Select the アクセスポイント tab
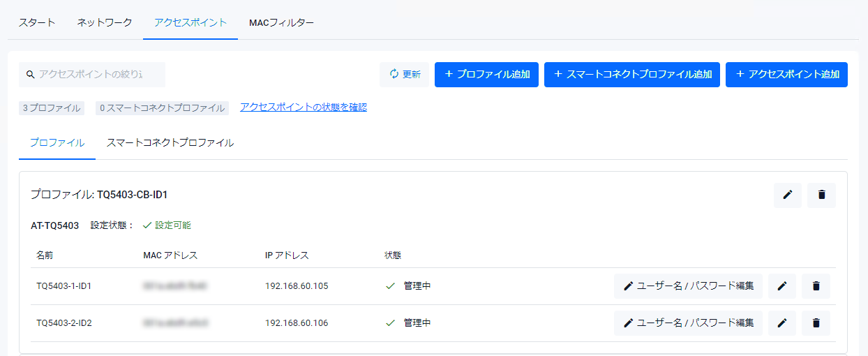 click(x=190, y=22)
